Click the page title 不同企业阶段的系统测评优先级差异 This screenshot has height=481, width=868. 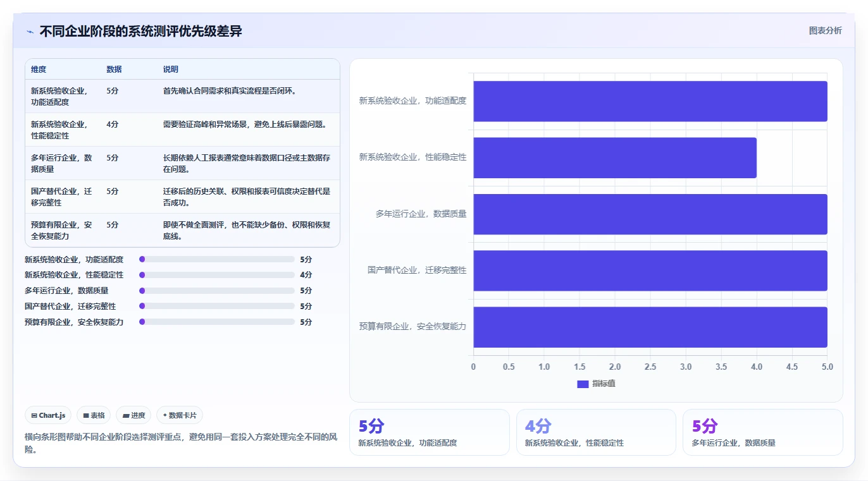tap(140, 32)
